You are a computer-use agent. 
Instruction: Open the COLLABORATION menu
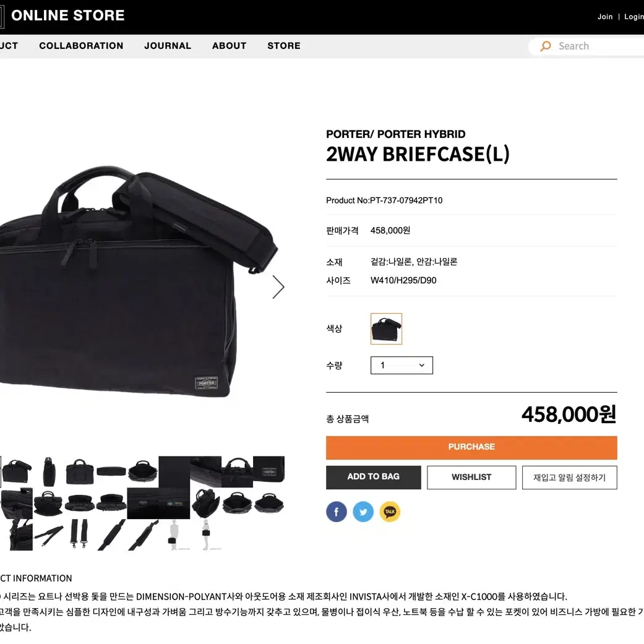point(81,46)
